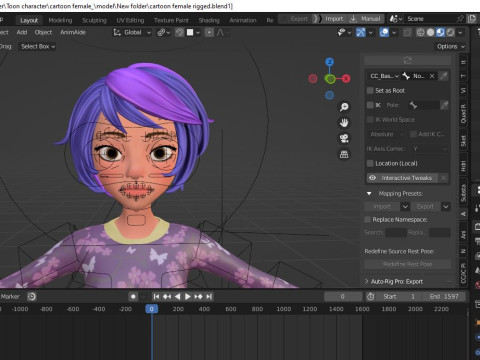Screen dimensions: 480x360
Task: Switch perspective/orthographic grid icon
Action: [x=344, y=154]
